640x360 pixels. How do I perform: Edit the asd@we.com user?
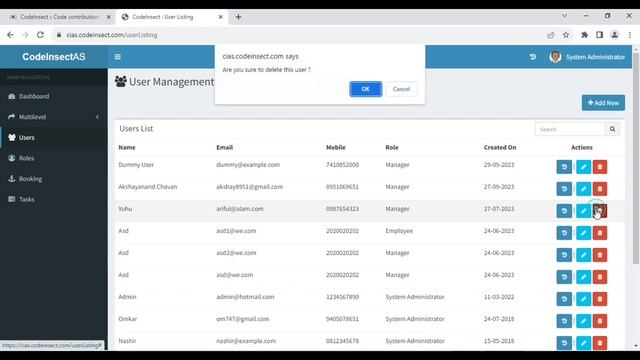coord(583,277)
